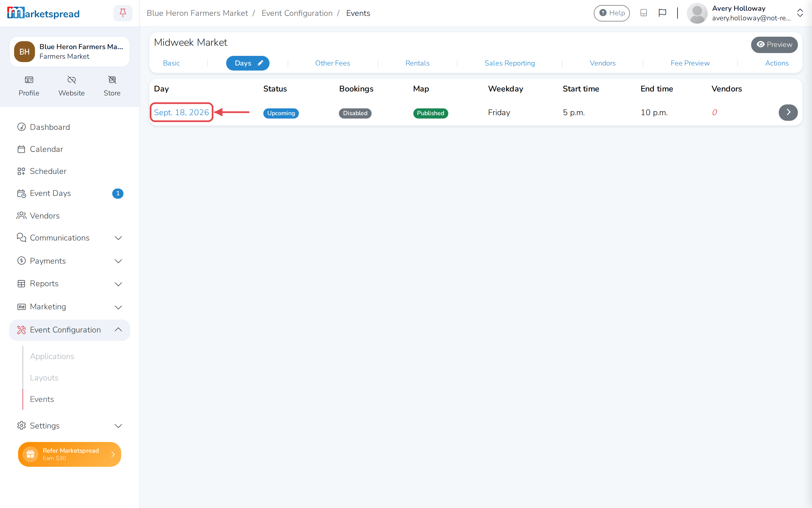Click the Refer Marketspread banner
The width and height of the screenshot is (812, 508).
click(x=69, y=454)
